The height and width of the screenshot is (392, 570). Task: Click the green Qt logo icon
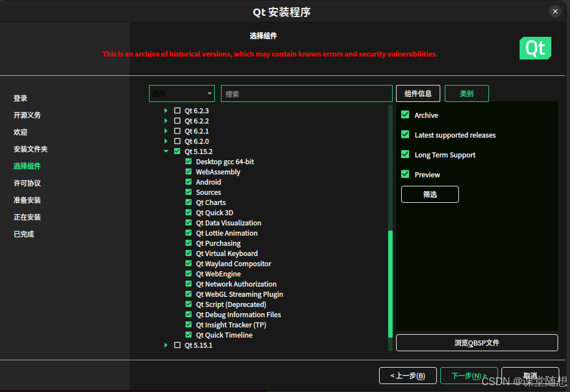click(x=535, y=48)
